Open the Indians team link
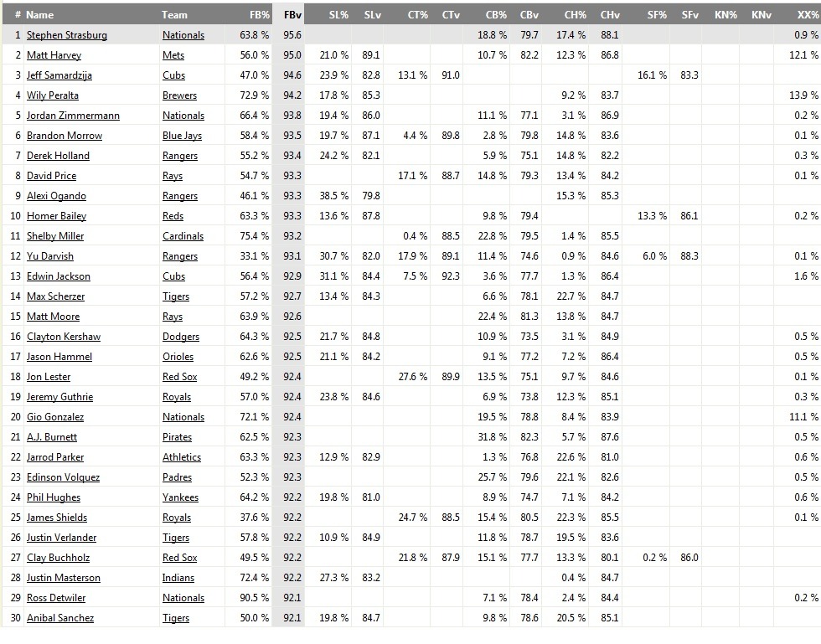Image resolution: width=821 pixels, height=644 pixels. 178,578
